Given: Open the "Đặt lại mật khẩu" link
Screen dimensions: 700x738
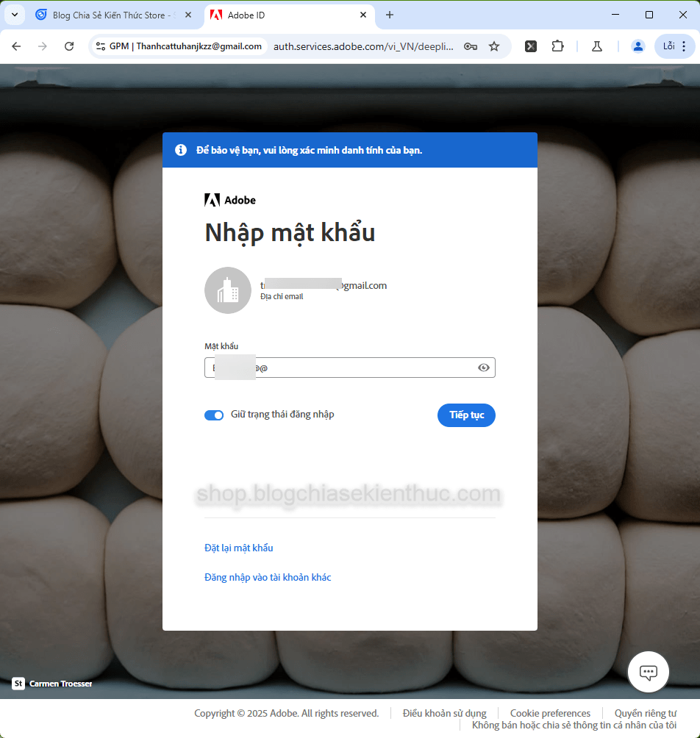Looking at the screenshot, I should [239, 548].
